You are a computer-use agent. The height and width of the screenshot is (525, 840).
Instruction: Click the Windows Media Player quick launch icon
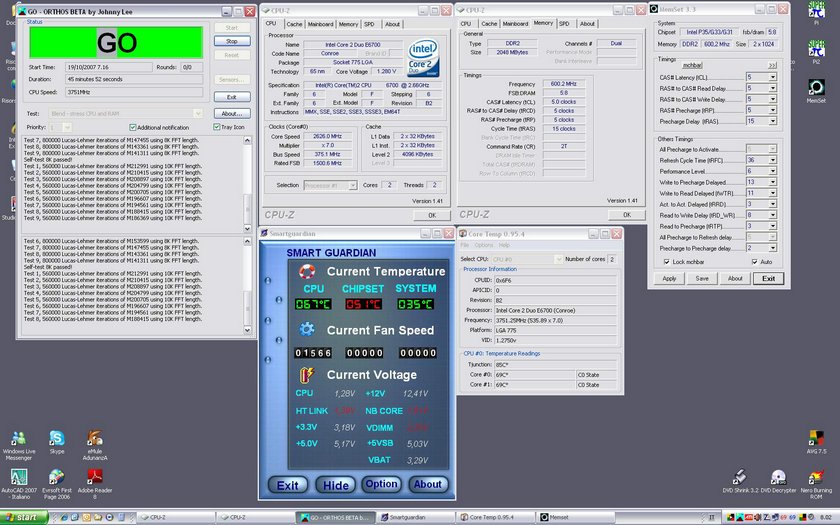(x=110, y=518)
